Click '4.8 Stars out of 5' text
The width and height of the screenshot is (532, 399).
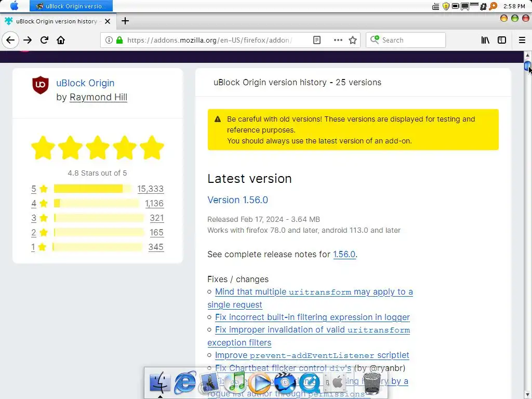97,173
